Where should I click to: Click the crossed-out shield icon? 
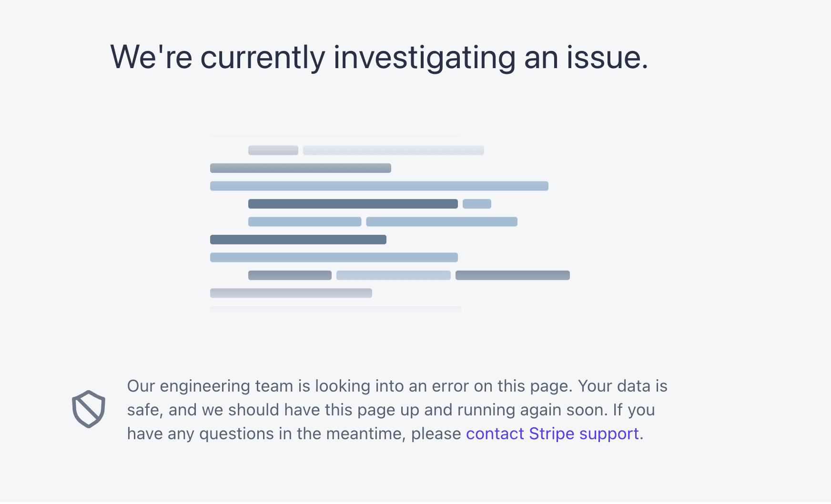[x=89, y=409]
